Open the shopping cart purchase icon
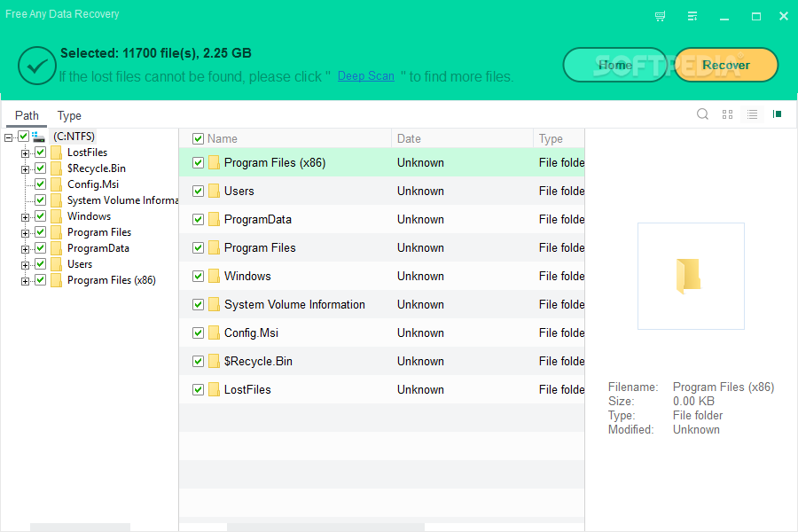 click(660, 16)
